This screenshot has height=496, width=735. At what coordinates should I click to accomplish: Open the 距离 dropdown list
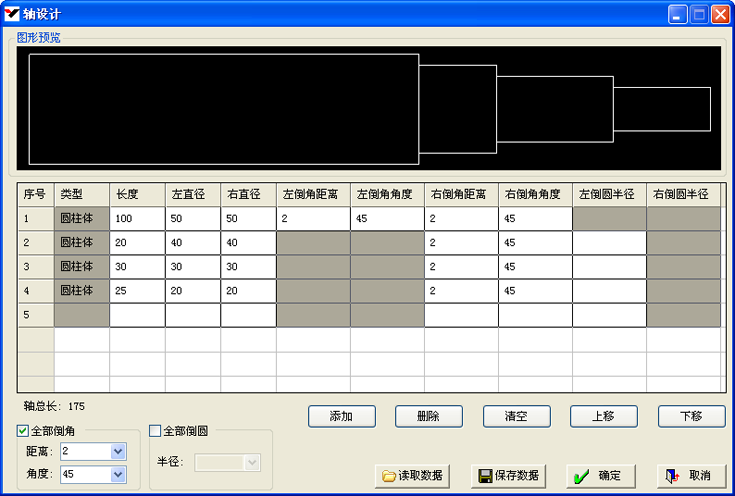coord(118,452)
